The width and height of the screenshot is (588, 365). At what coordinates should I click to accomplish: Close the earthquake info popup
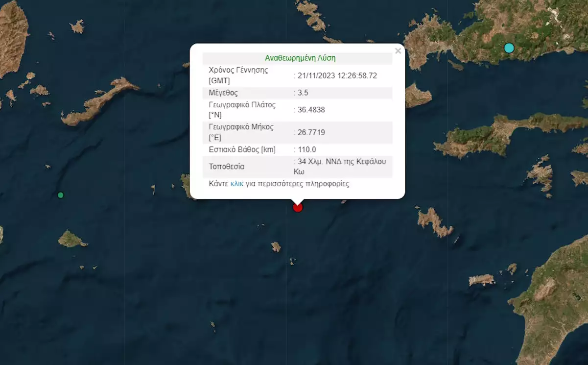398,51
